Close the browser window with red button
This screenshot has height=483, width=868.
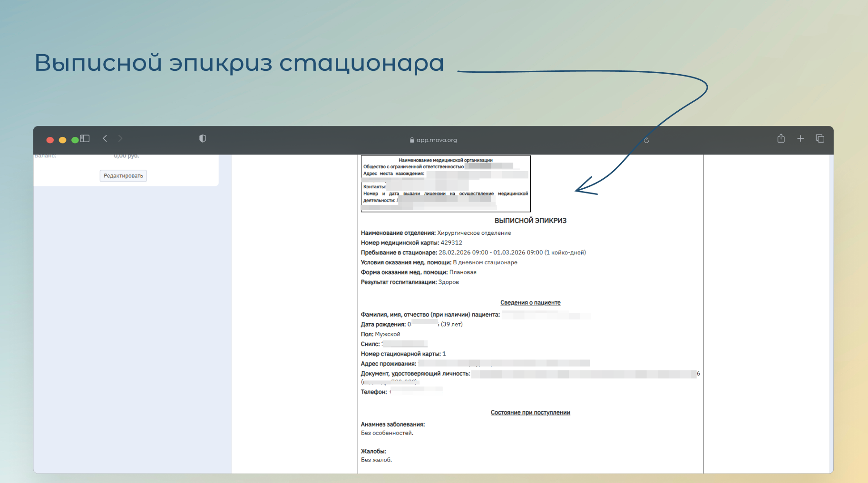[x=50, y=140]
